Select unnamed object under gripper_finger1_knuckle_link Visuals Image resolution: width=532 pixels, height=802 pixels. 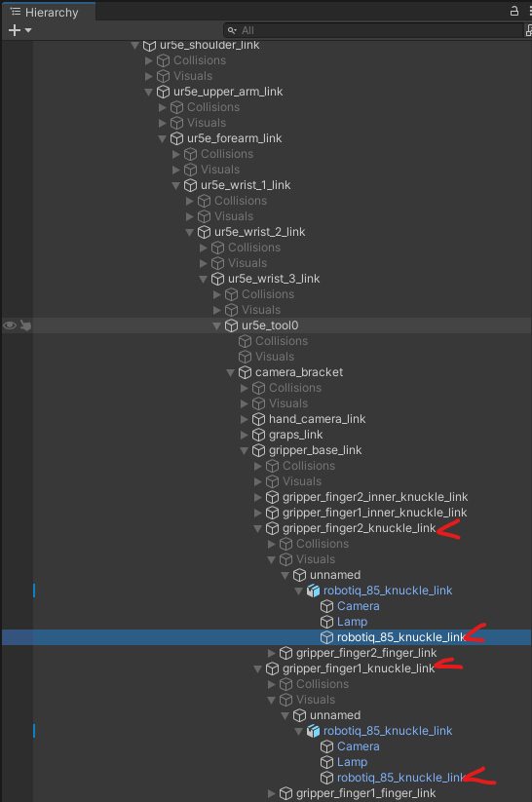point(335,715)
